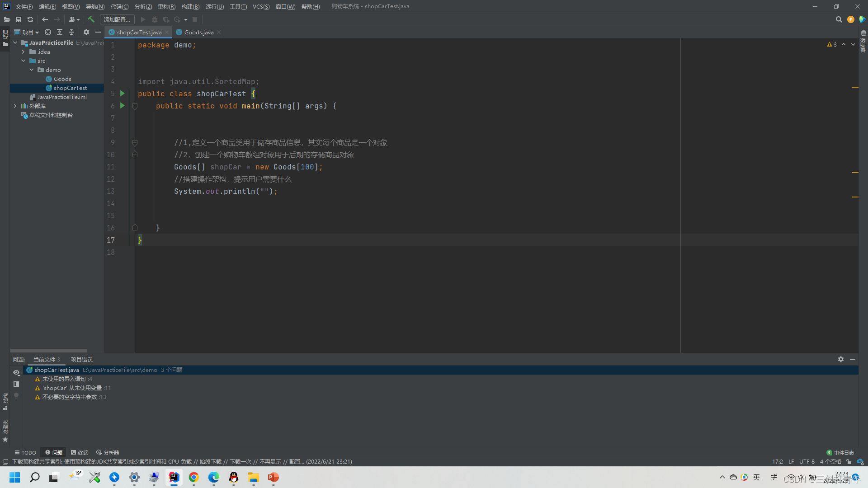Screen dimensions: 868x488
Task: Open 草稿文件和控制台 node
Action: tap(47, 115)
